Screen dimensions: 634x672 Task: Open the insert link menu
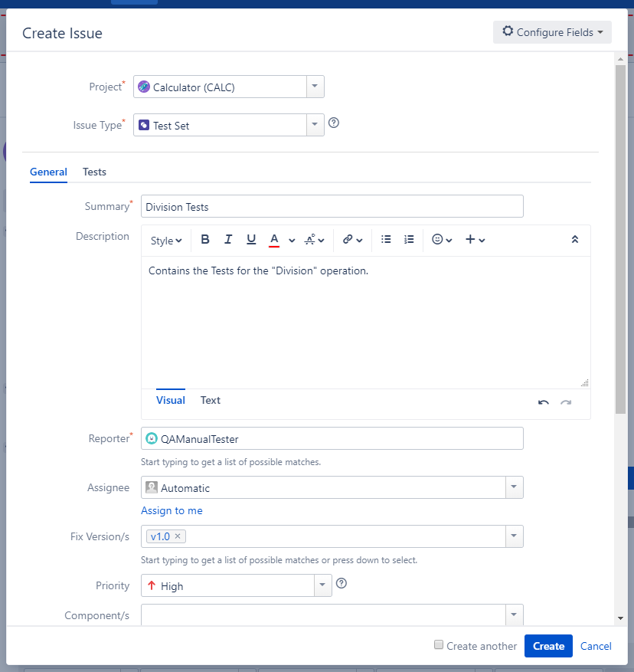352,240
